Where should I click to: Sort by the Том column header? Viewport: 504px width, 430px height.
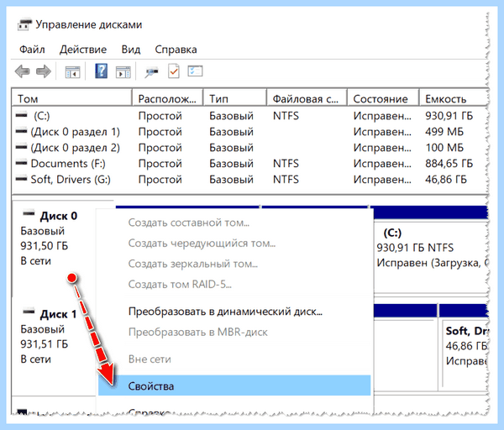(71, 98)
